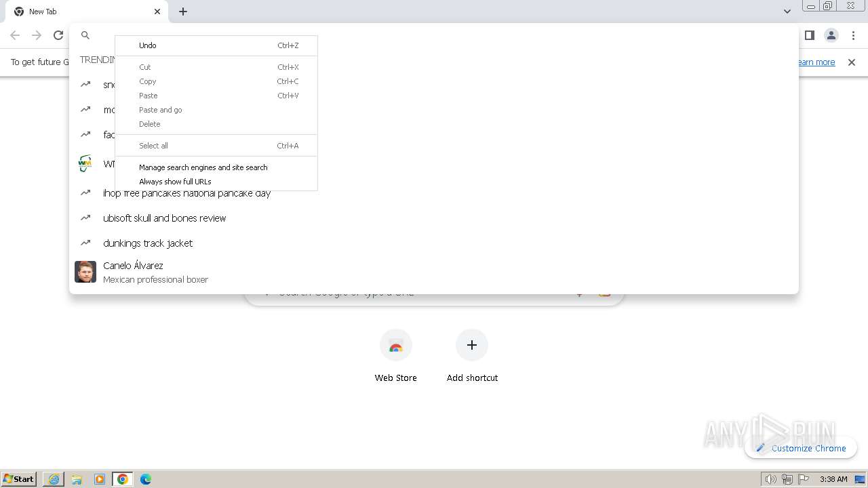The height and width of the screenshot is (488, 868).
Task: Click the forward navigation arrow
Action: [37, 35]
